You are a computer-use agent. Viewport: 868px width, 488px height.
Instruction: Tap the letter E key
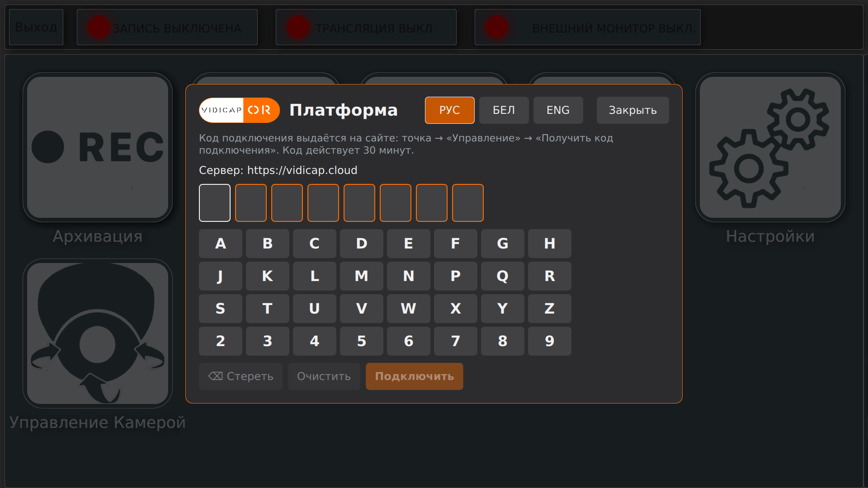pyautogui.click(x=409, y=244)
